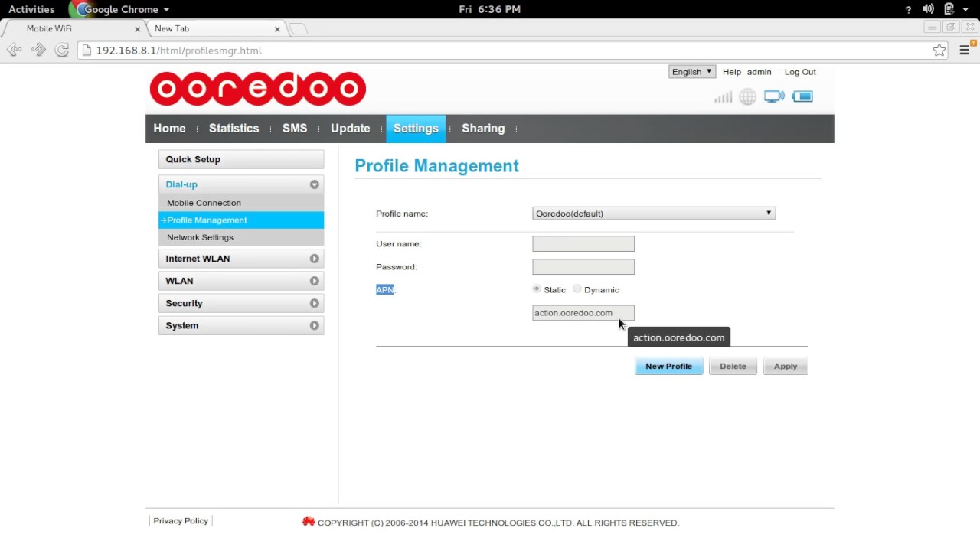Expand the WLAN section
The height and width of the screenshot is (551, 980).
[241, 281]
